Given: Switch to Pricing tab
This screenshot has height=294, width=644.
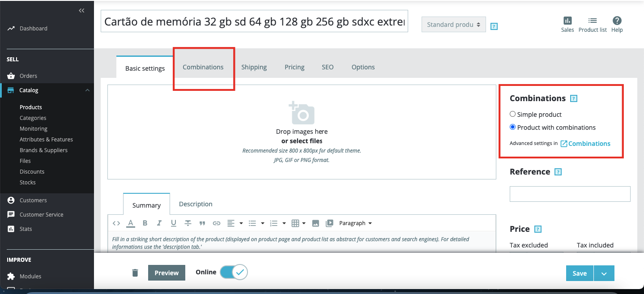Looking at the screenshot, I should (x=294, y=67).
